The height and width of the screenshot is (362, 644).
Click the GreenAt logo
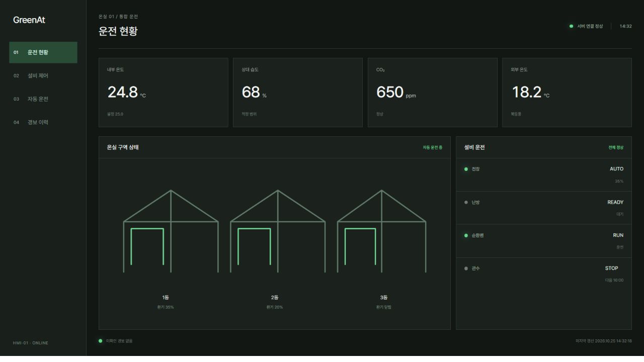[x=29, y=20]
